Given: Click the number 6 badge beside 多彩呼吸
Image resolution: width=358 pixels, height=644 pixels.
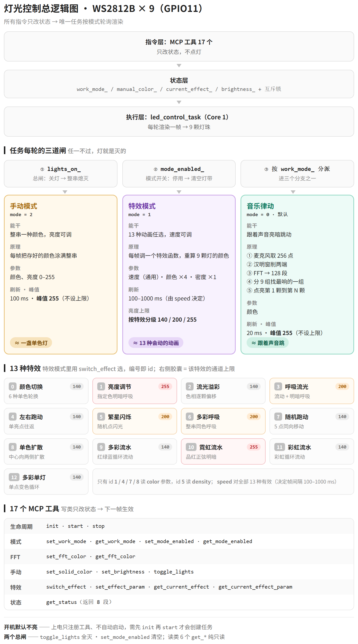Looking at the screenshot, I should (190, 417).
